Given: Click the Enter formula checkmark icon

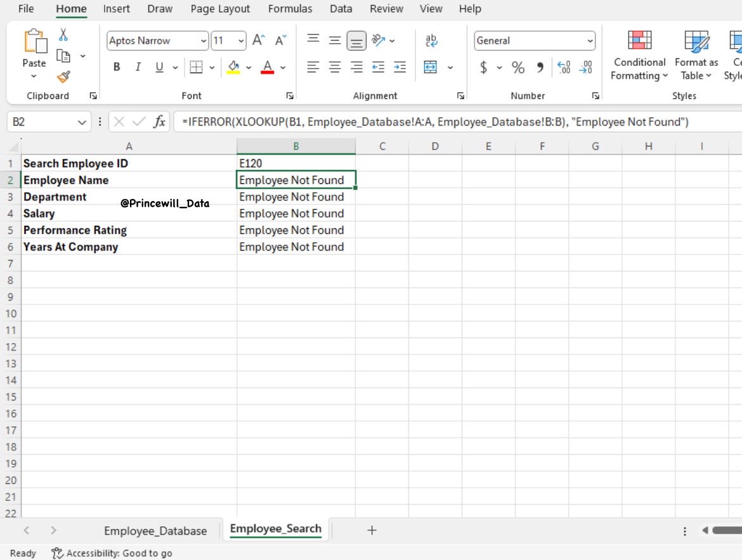Looking at the screenshot, I should (139, 122).
